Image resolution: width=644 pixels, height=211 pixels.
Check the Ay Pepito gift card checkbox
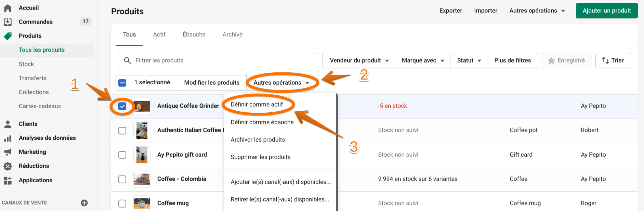click(122, 155)
